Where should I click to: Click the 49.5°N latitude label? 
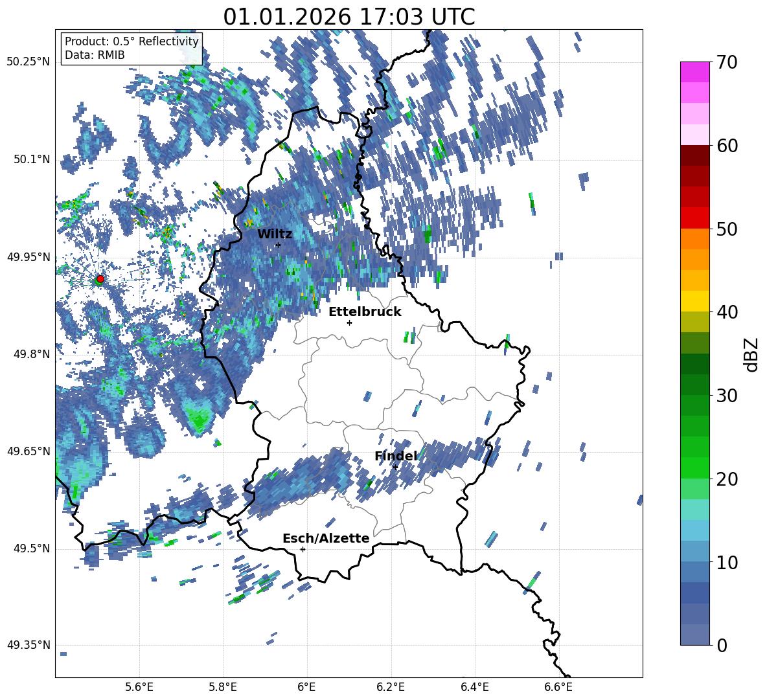pos(31,548)
